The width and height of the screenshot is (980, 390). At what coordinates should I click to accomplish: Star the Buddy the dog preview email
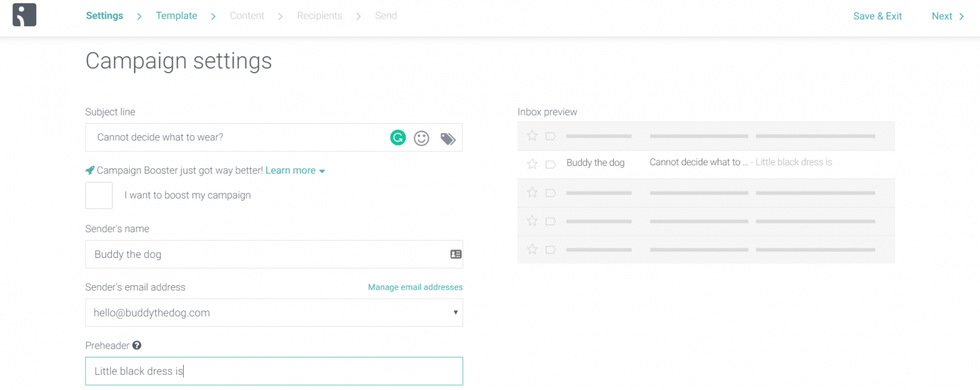pos(531,163)
